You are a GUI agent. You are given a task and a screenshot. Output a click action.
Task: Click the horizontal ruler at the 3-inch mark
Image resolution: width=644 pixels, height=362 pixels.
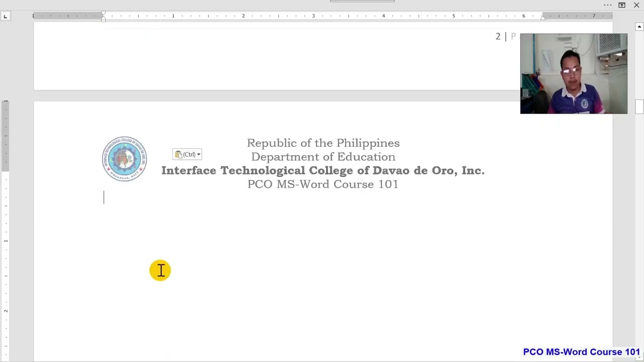[x=313, y=16]
